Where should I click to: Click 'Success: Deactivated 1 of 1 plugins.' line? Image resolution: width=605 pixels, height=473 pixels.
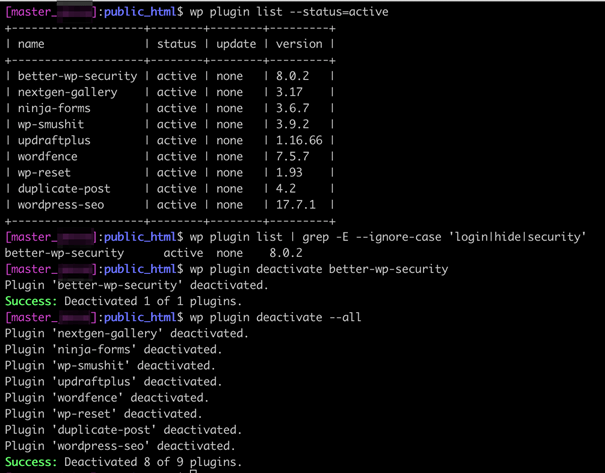pyautogui.click(x=123, y=301)
